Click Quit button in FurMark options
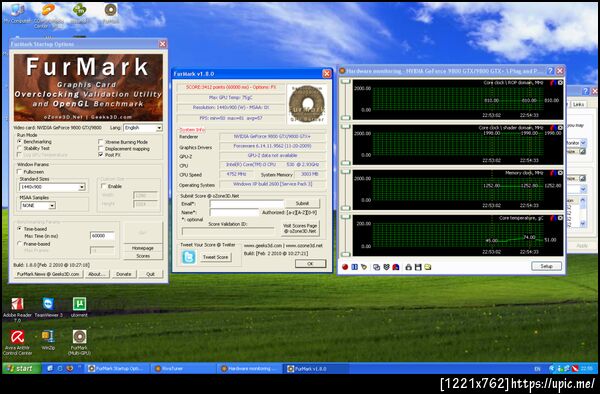 click(150, 274)
